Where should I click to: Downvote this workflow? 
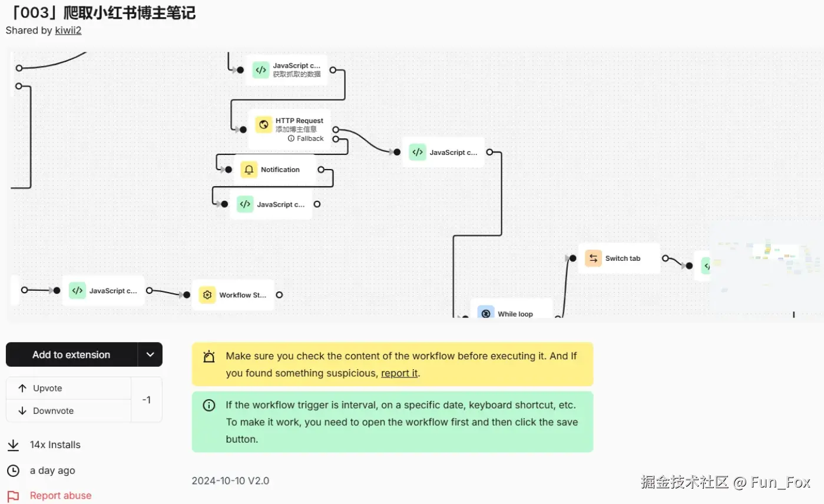point(68,411)
